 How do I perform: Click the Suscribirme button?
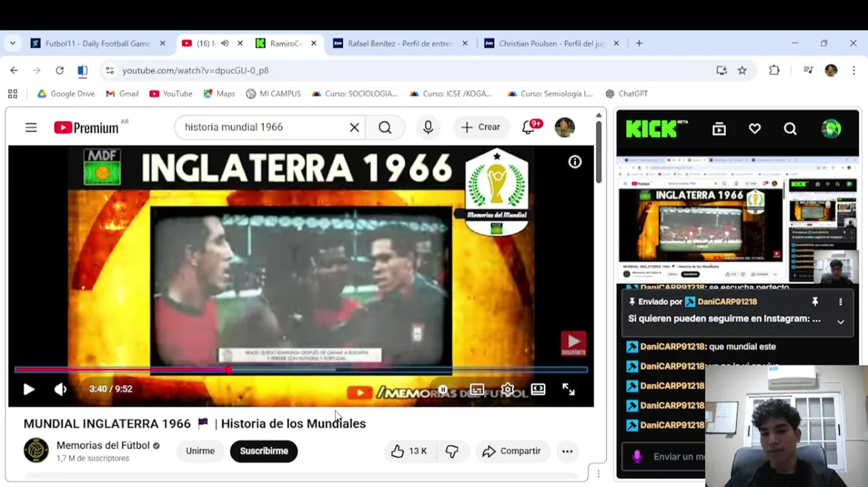[264, 451]
